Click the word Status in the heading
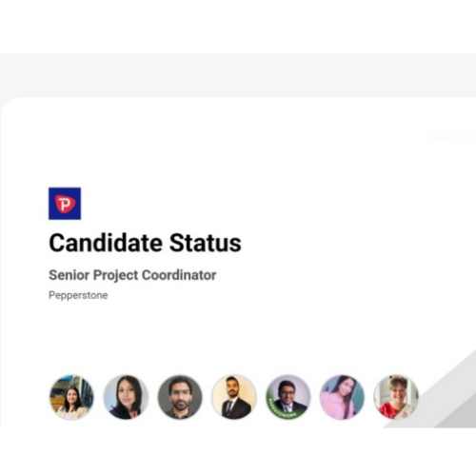 pyautogui.click(x=206, y=243)
